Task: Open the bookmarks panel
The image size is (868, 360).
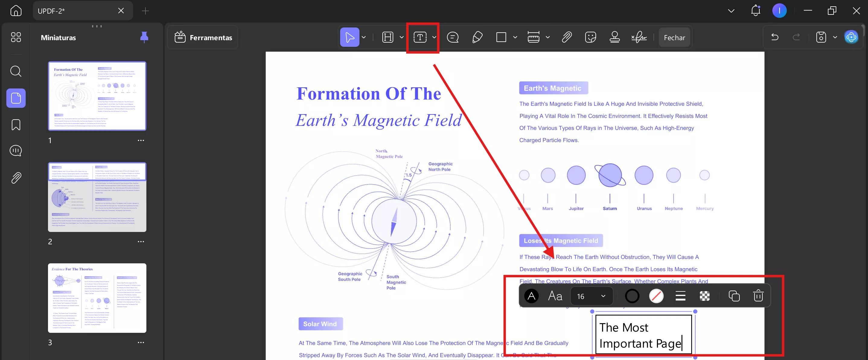Action: point(16,125)
